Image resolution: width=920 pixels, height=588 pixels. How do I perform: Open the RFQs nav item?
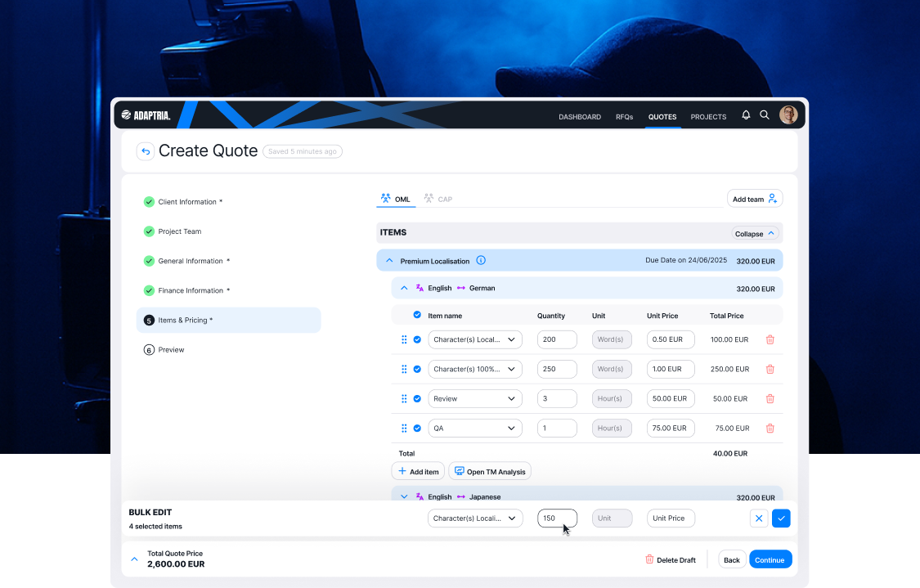tap(624, 117)
